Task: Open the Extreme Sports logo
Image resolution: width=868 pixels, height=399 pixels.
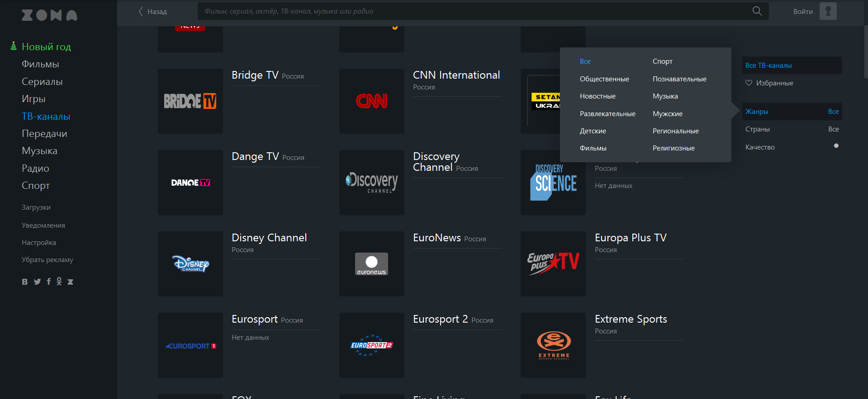Action: point(553,345)
